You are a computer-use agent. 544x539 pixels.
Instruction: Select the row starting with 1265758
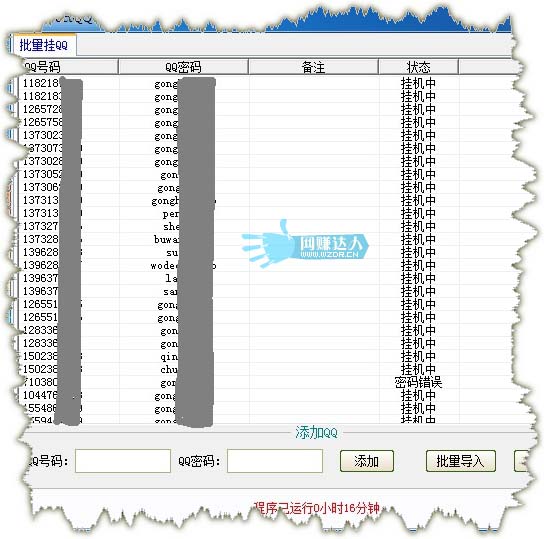pyautogui.click(x=265, y=122)
